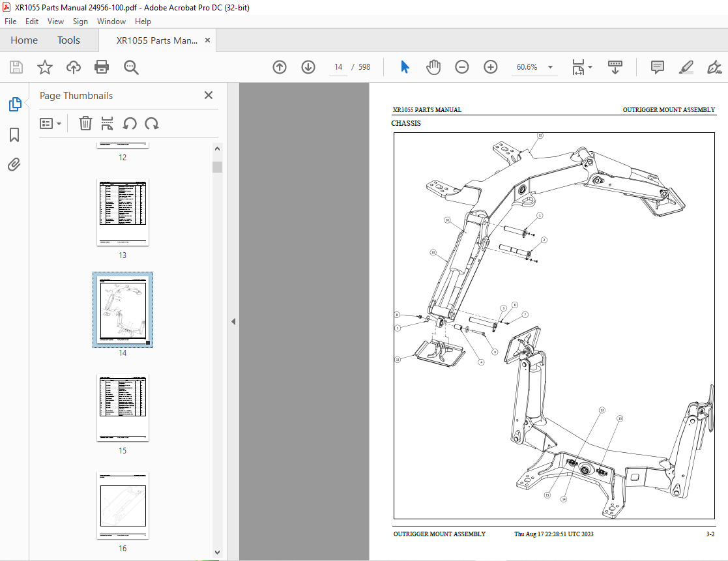Open the View menu
Viewport: 728px width, 561px height.
click(x=55, y=22)
